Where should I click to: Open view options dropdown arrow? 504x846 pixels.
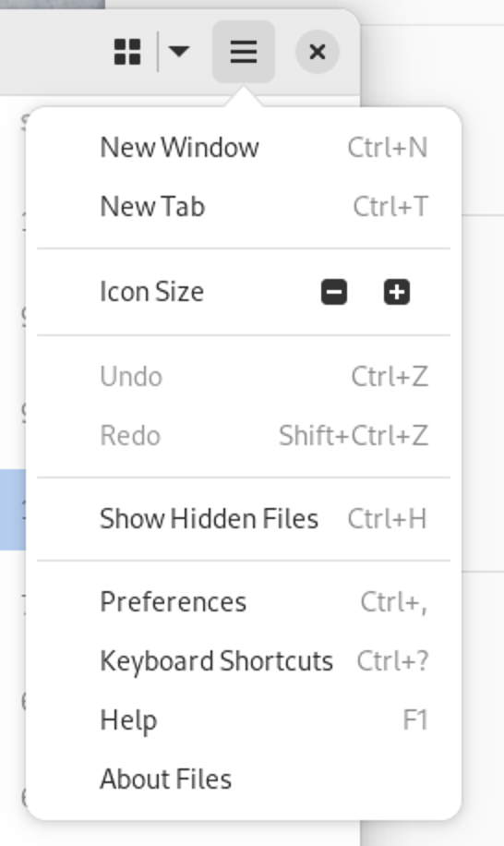pyautogui.click(x=178, y=51)
